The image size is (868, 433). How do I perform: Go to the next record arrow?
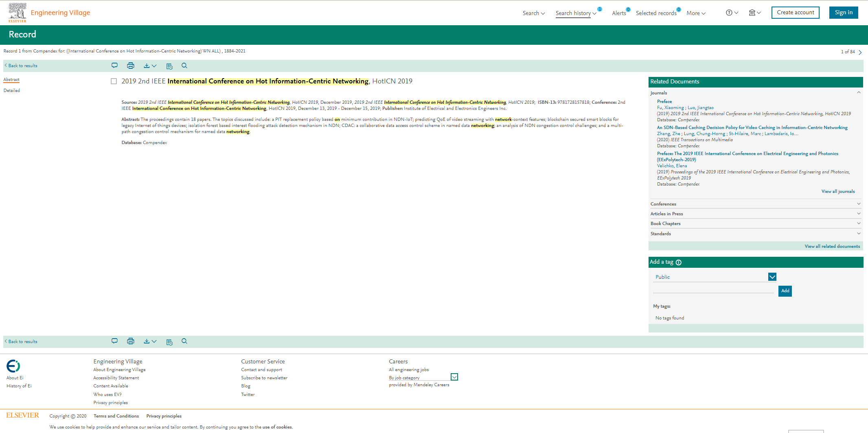click(x=860, y=52)
